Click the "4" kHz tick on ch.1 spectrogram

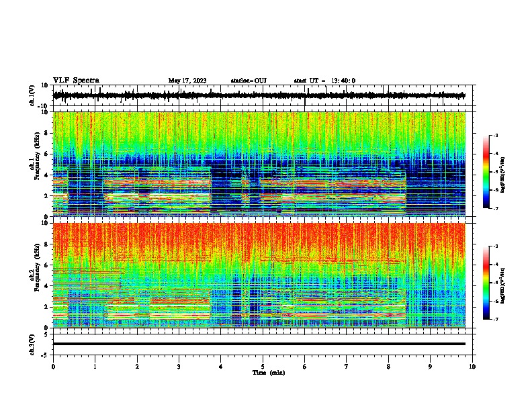pyautogui.click(x=46, y=175)
